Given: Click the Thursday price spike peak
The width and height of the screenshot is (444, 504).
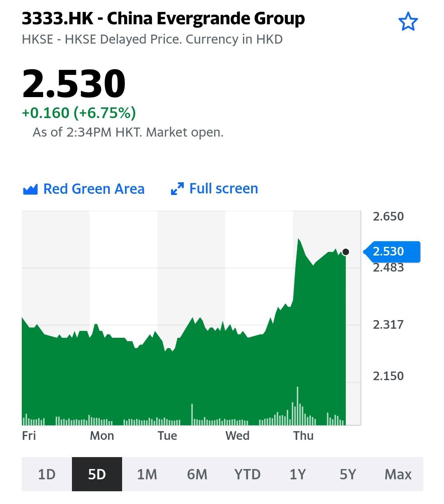Looking at the screenshot, I should click(298, 239).
